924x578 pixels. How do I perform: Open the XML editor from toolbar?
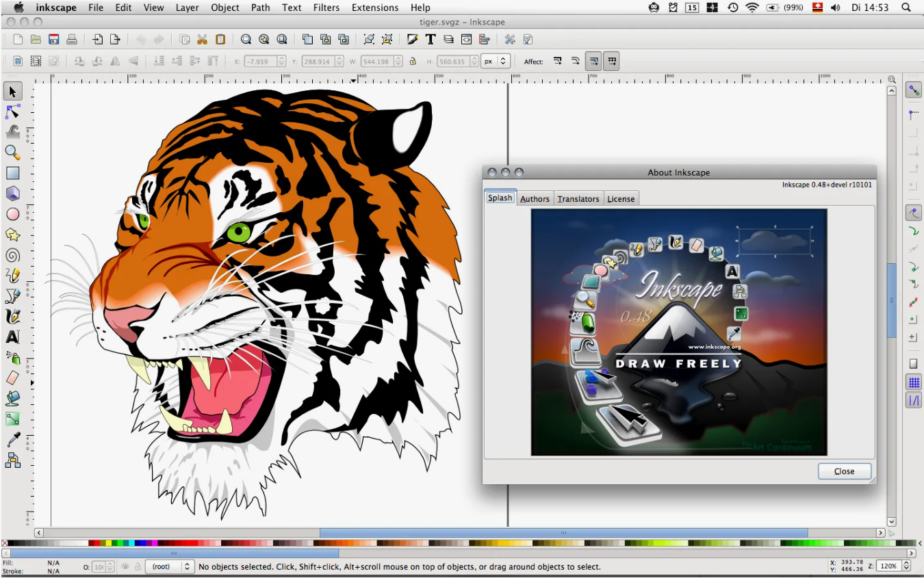[467, 40]
